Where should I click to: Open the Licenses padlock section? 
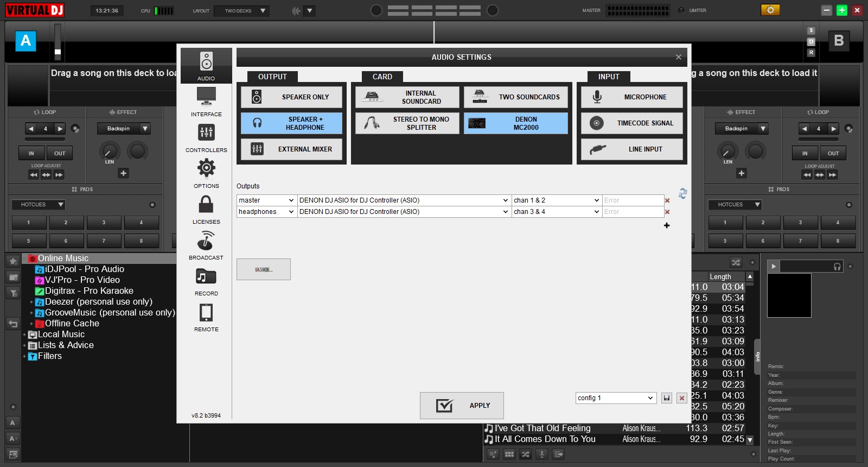pos(206,209)
